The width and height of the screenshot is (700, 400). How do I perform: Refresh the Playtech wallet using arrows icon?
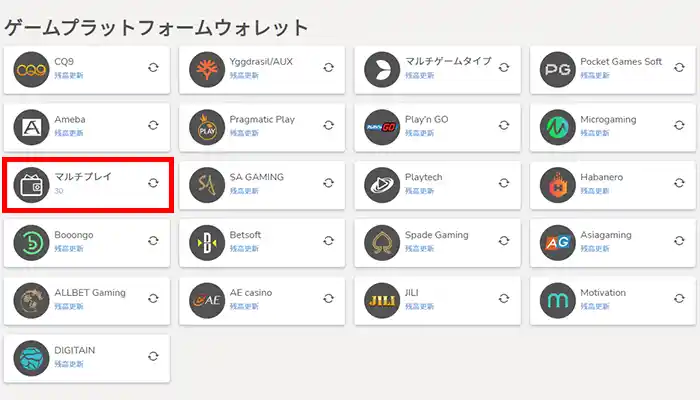click(x=504, y=184)
